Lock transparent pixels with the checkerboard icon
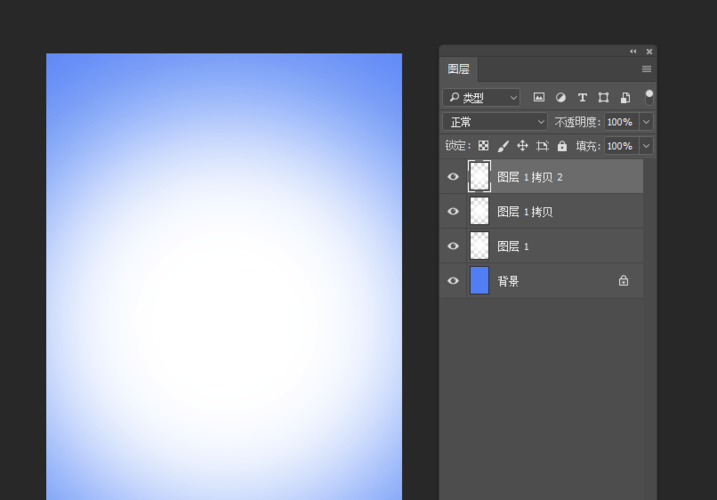The width and height of the screenshot is (717, 500). click(484, 146)
